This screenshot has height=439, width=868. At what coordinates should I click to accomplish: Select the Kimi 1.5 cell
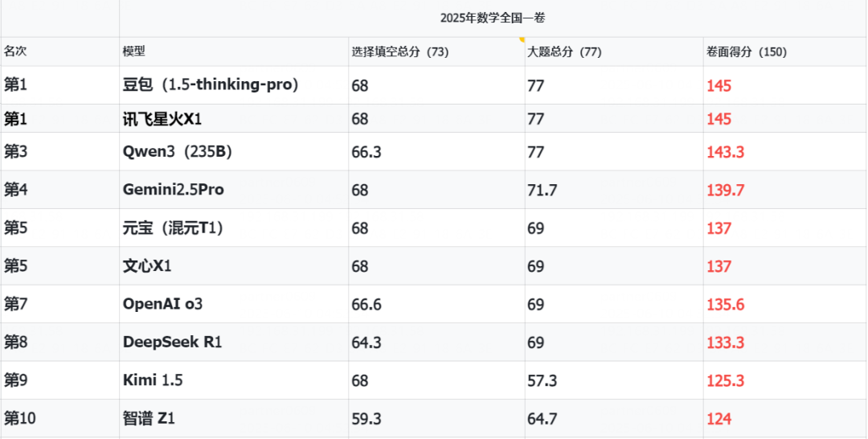tap(234, 380)
